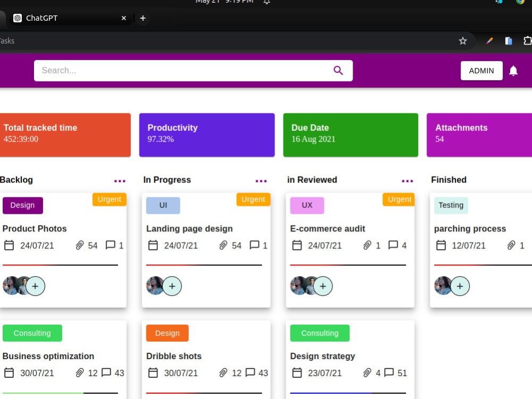Select the Attachments stat card
The image size is (532, 399).
pos(479,135)
